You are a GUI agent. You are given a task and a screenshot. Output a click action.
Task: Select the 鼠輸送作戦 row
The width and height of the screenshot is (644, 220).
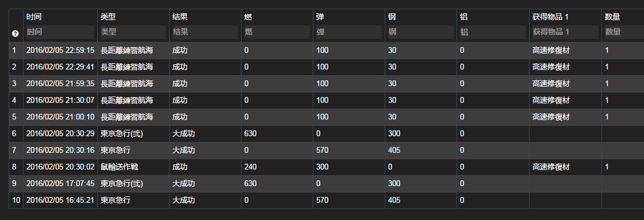[327, 167]
